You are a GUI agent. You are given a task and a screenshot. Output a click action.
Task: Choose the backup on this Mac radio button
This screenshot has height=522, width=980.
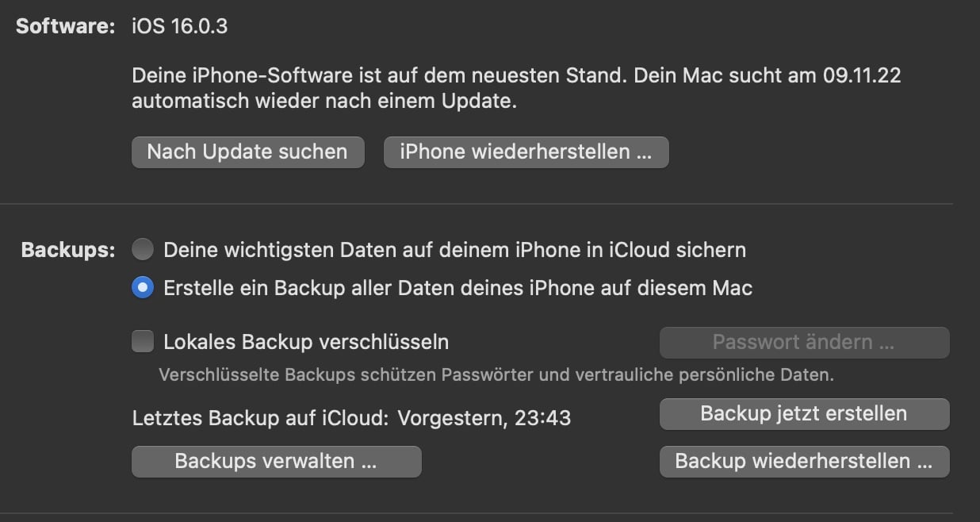point(143,288)
